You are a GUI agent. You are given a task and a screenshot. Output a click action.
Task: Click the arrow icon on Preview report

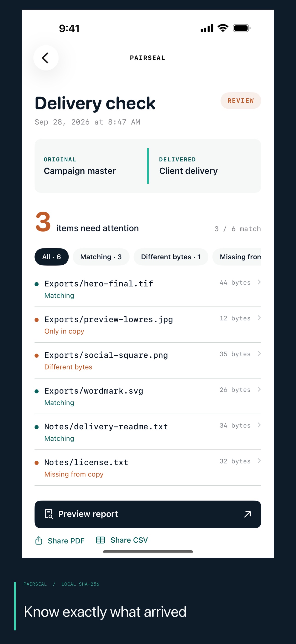tap(247, 514)
